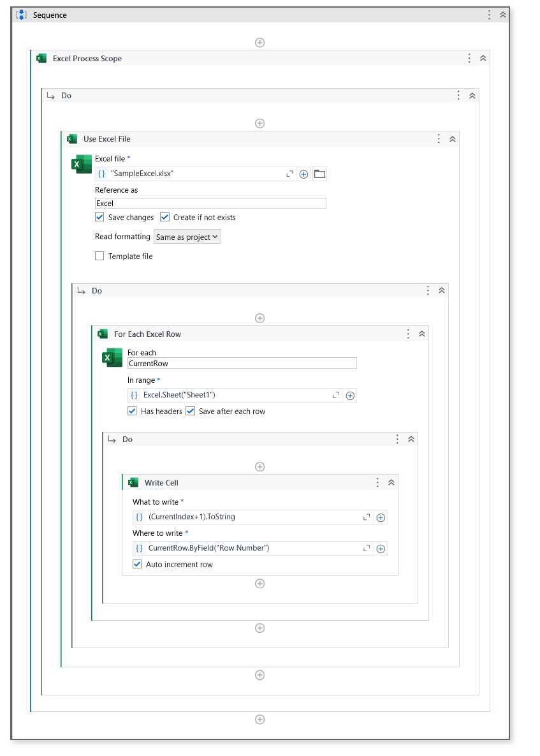Open the options menu of Use Excel File

(438, 138)
